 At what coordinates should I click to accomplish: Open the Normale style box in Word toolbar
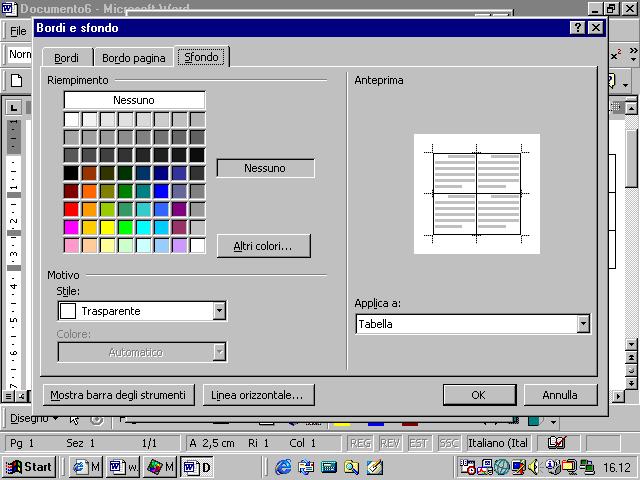(20, 54)
